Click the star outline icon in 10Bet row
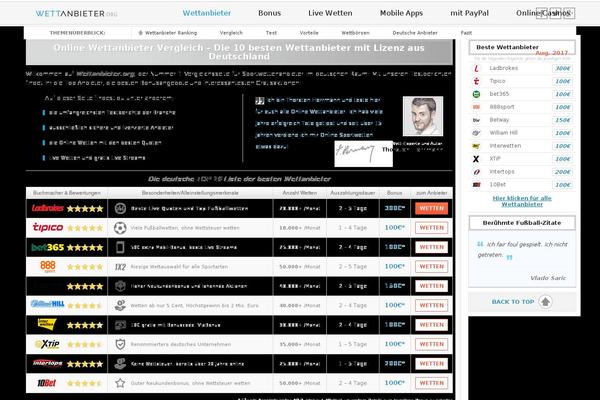 (120, 383)
